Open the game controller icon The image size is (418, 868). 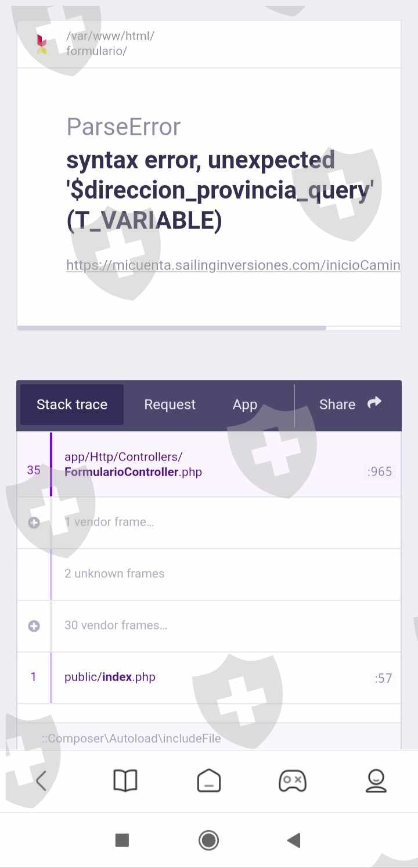(293, 780)
